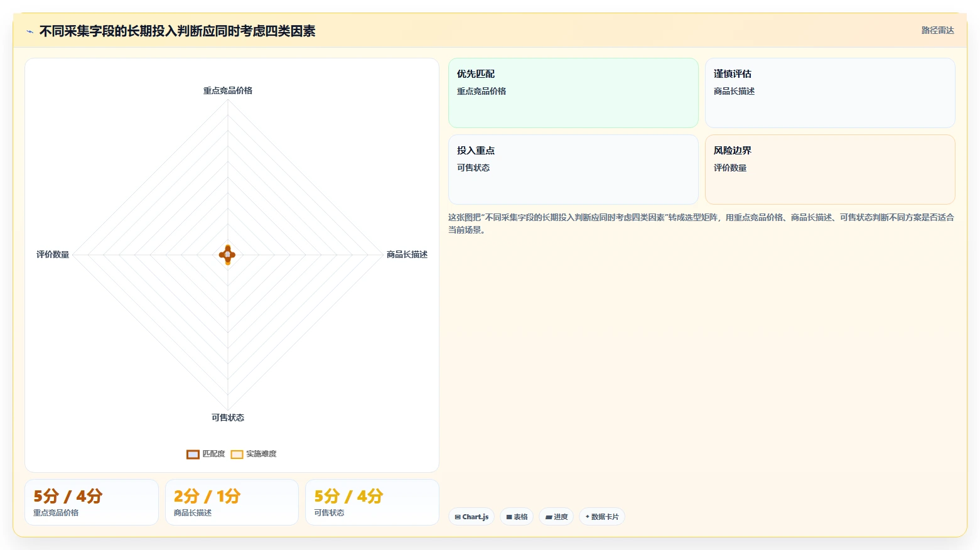Image resolution: width=980 pixels, height=550 pixels.
Task: Open the 投入重点 card
Action: pos(573,170)
